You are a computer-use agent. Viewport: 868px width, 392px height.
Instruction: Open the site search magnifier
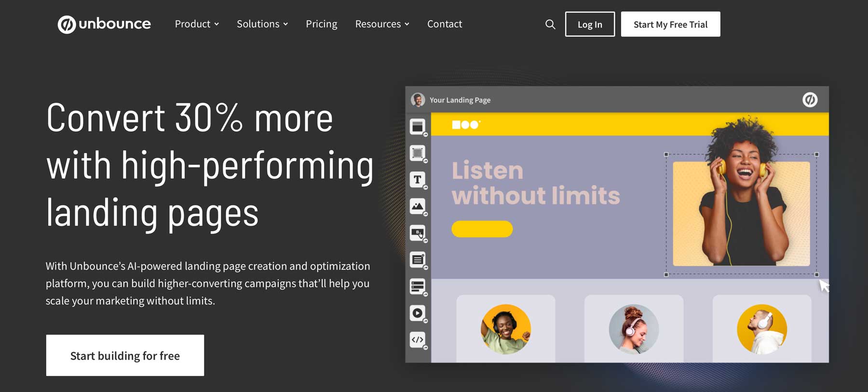(550, 24)
